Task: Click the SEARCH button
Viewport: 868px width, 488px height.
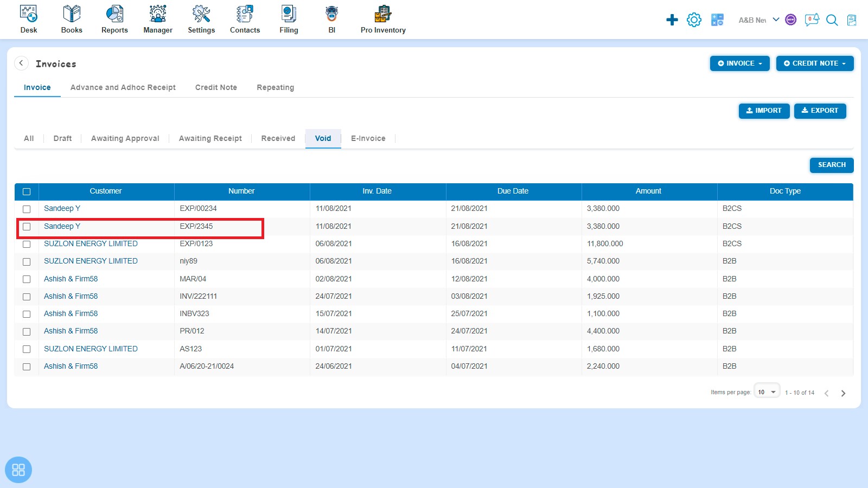Action: [x=832, y=165]
